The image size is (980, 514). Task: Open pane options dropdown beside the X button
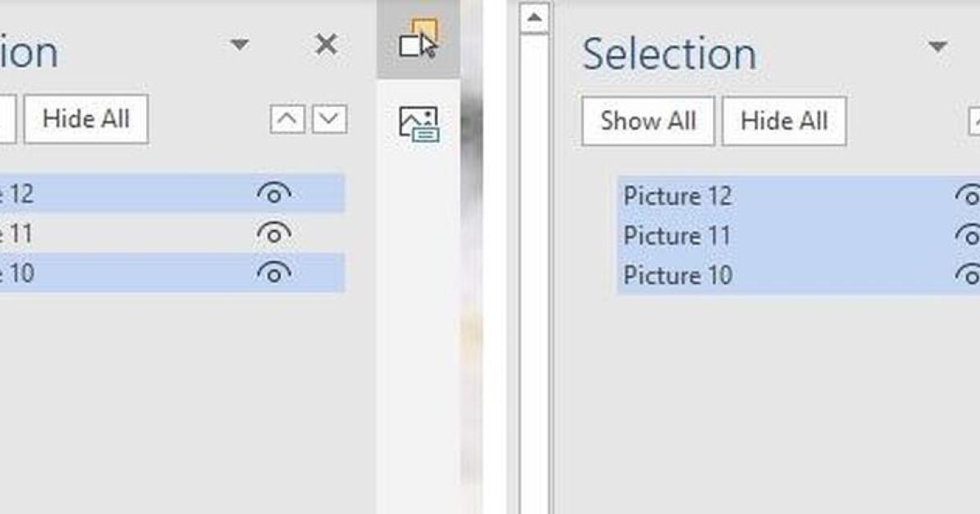click(x=239, y=45)
